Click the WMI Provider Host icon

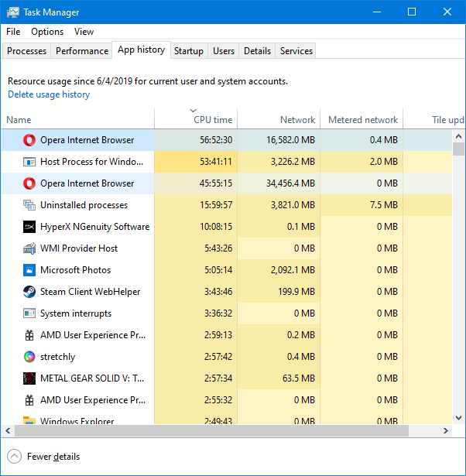click(29, 248)
